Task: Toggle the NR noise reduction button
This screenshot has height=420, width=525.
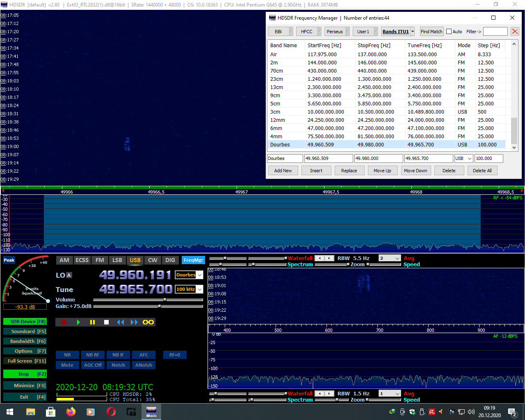Action: tap(67, 355)
